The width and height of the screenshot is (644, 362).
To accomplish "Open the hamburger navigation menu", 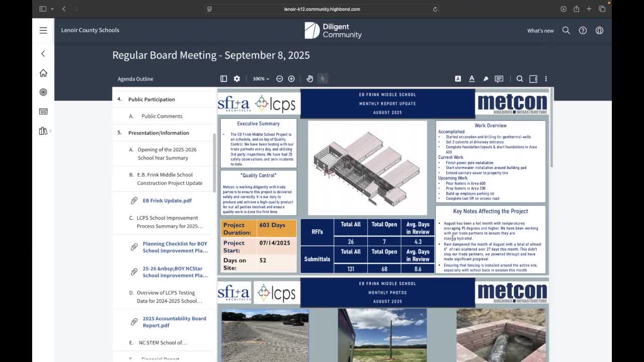I will click(43, 30).
